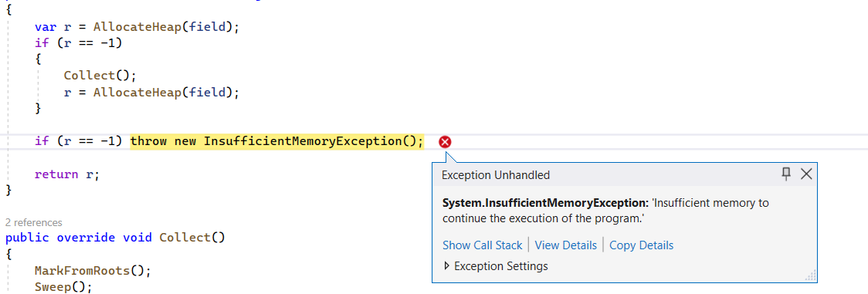Click the bold System.InsufficientMemoryException type name
The image size is (868, 294).
coord(545,203)
